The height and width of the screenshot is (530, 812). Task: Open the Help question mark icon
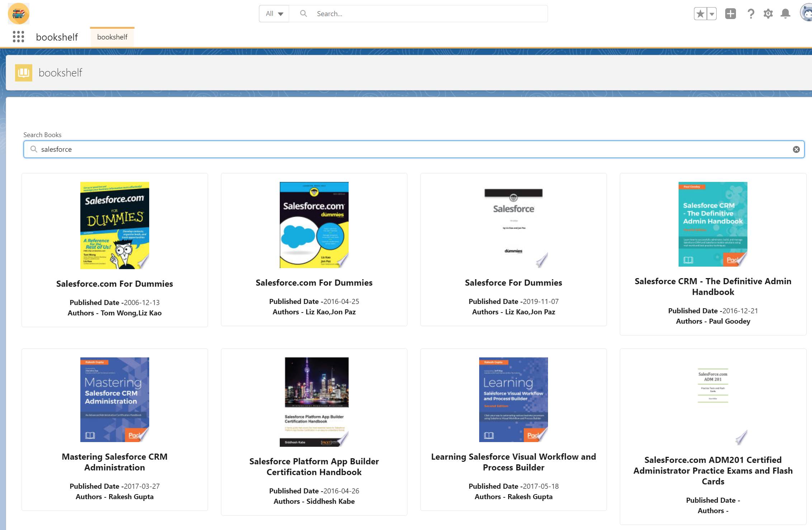pyautogui.click(x=750, y=14)
